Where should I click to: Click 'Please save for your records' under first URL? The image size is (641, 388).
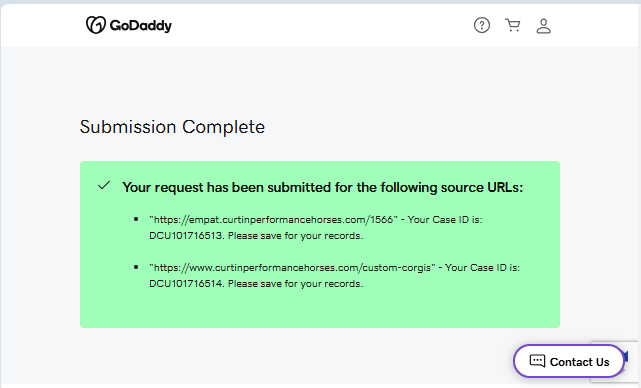pos(295,236)
